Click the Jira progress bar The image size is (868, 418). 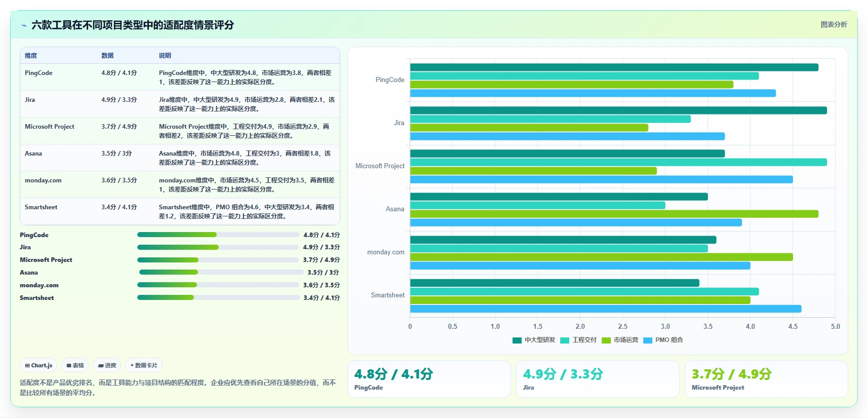pyautogui.click(x=218, y=247)
